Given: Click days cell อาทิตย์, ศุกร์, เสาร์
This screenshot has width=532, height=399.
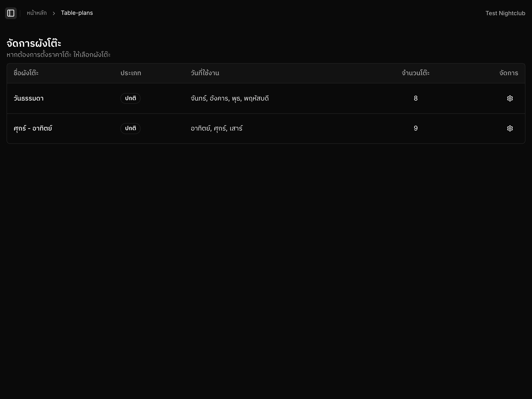Looking at the screenshot, I should click(x=217, y=129).
